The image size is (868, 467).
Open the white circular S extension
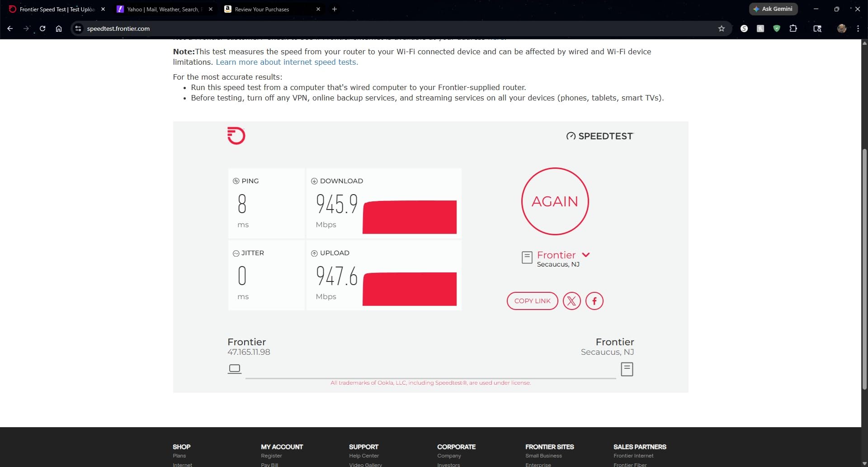tap(744, 29)
